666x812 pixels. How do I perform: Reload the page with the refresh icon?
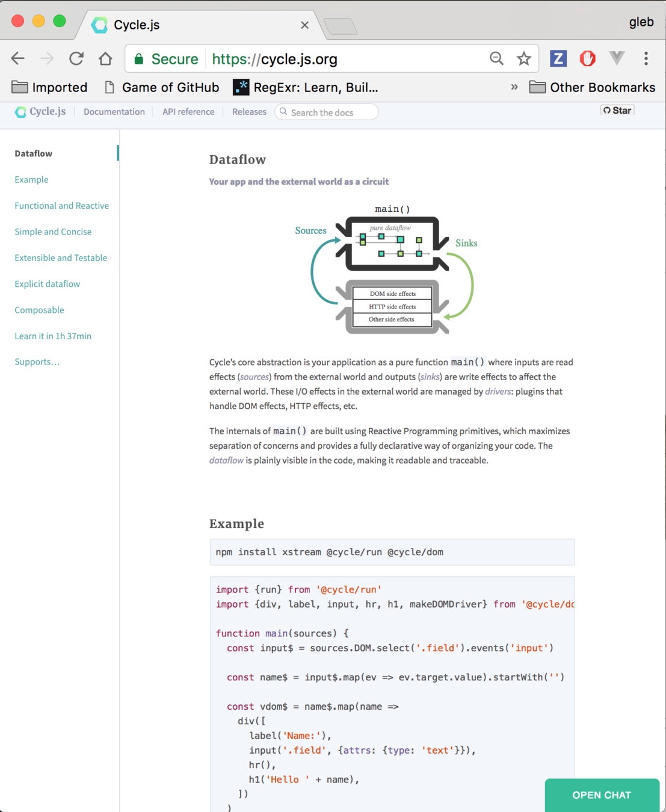76,58
